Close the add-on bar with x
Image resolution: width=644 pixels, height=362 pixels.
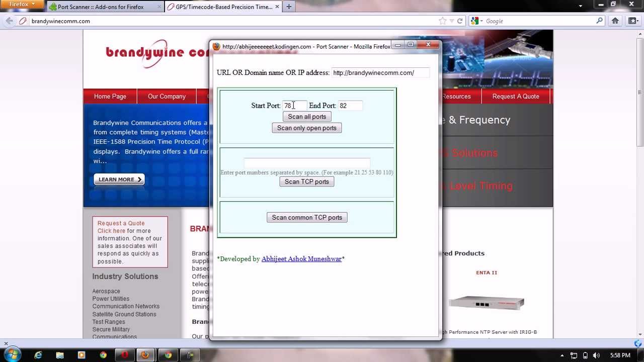pos(6,344)
